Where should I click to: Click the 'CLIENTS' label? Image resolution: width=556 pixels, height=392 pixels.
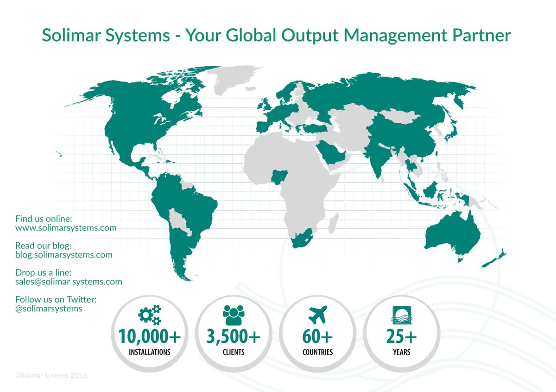[x=234, y=352]
